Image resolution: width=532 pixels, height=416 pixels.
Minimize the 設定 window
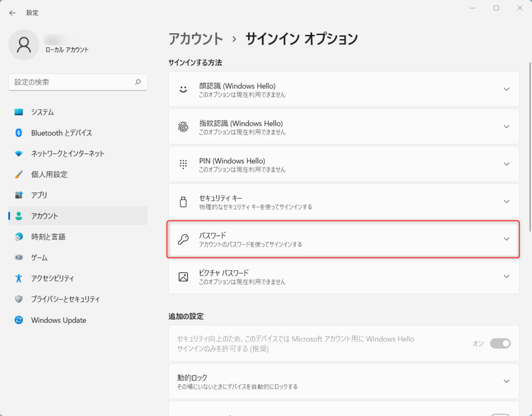[473, 8]
